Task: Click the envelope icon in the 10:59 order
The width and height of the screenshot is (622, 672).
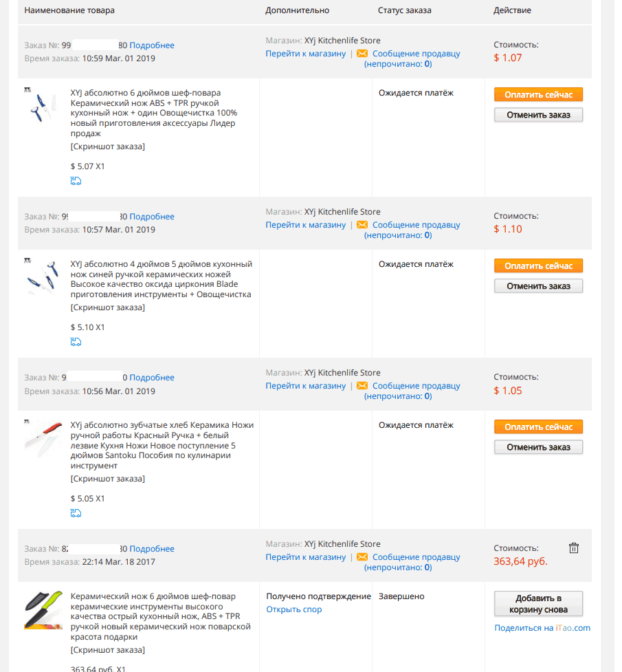Action: [x=362, y=54]
